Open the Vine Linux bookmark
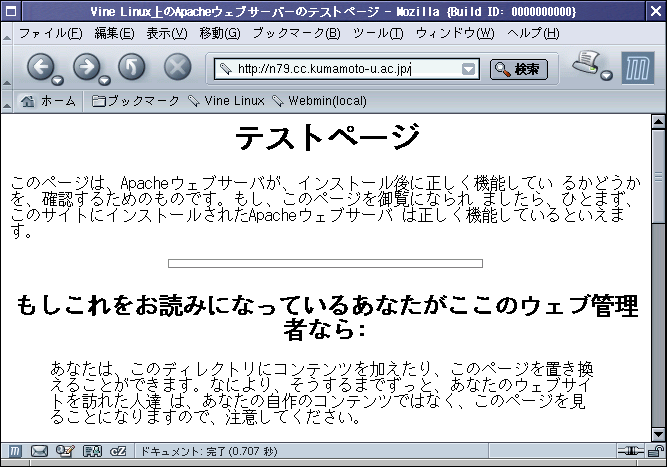667x467 pixels. click(x=226, y=101)
